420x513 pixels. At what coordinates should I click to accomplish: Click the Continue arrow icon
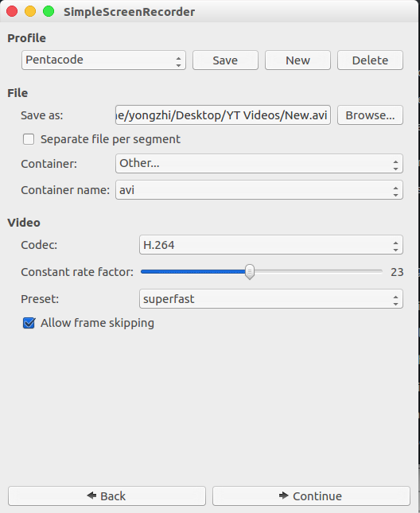point(284,496)
